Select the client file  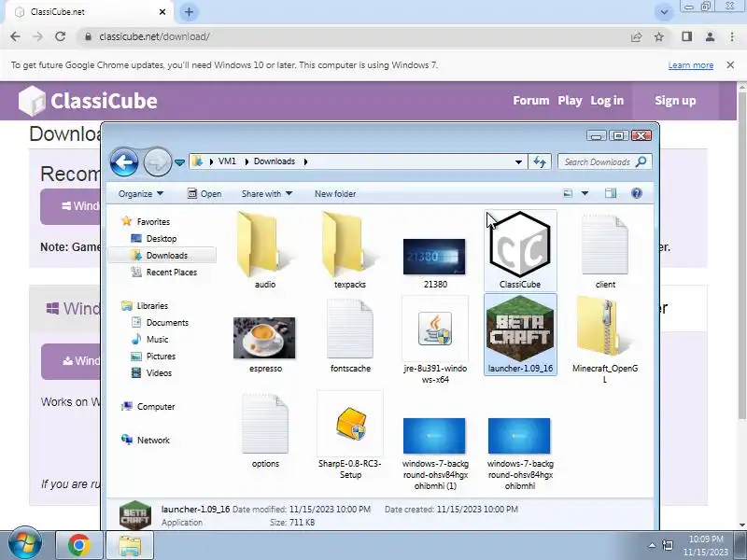point(605,250)
